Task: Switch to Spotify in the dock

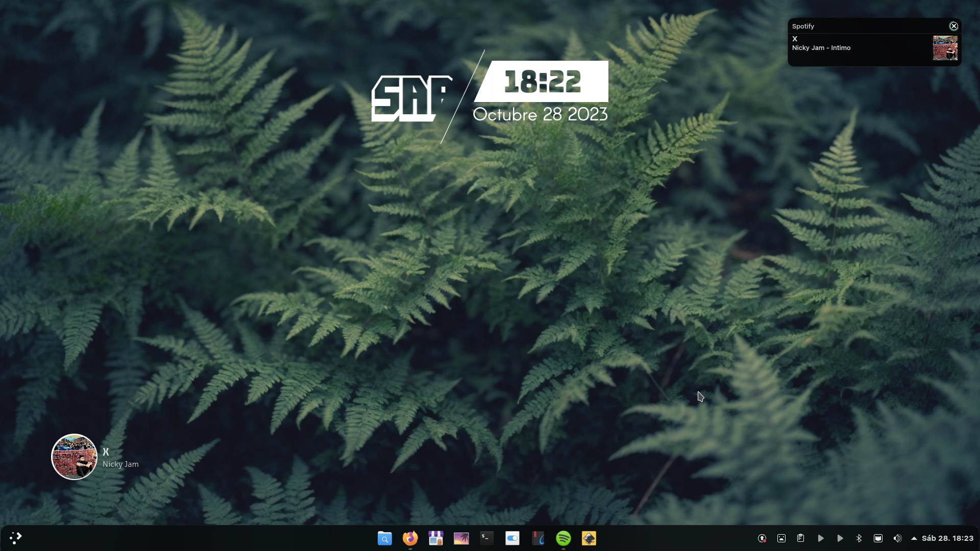Action: tap(563, 538)
